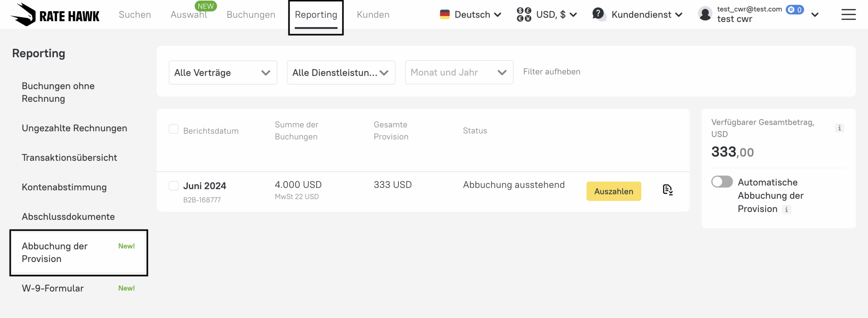Click the document report icon beside Auszahlen
Viewport: 868px width, 318px height.
pos(667,190)
